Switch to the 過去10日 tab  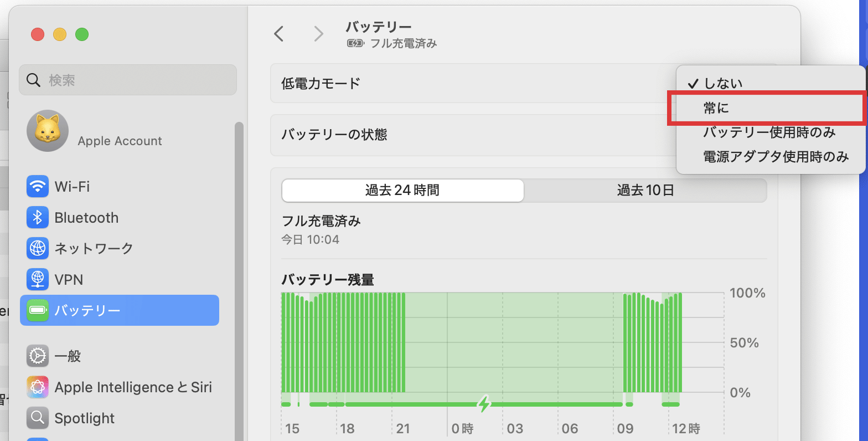(x=645, y=191)
